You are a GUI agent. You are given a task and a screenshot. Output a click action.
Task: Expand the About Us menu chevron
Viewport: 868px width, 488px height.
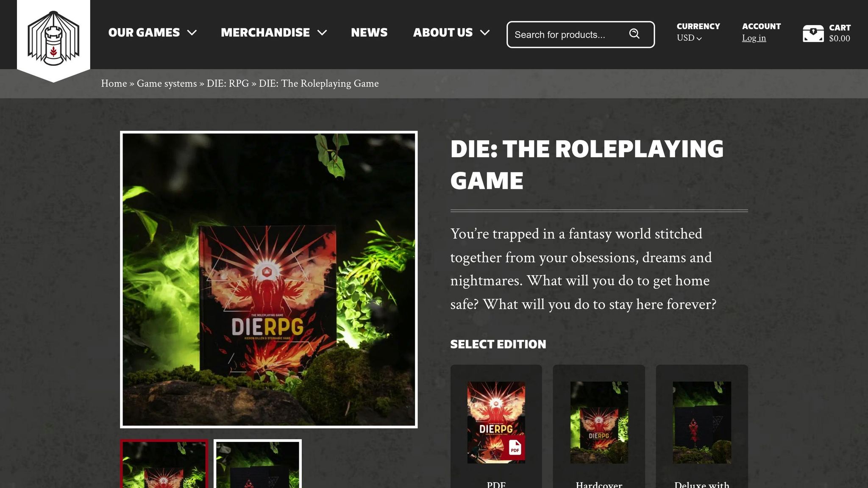(485, 33)
